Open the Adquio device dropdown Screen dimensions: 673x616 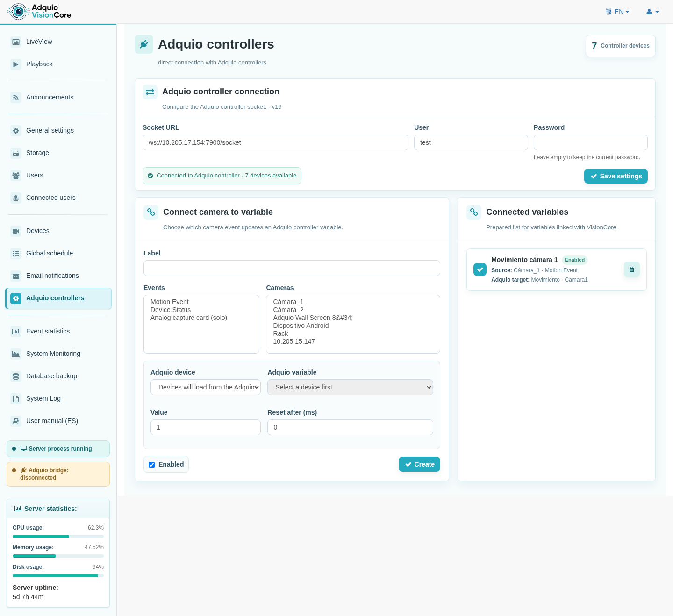pos(206,387)
